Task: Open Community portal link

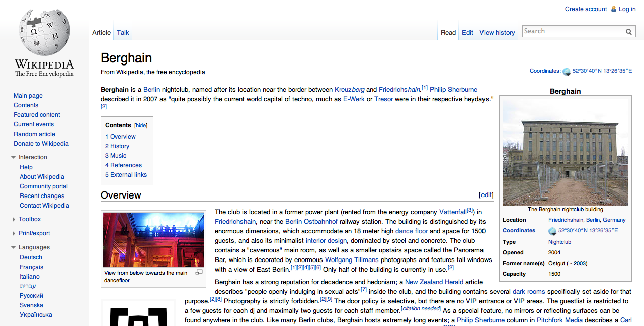Action: tap(44, 186)
